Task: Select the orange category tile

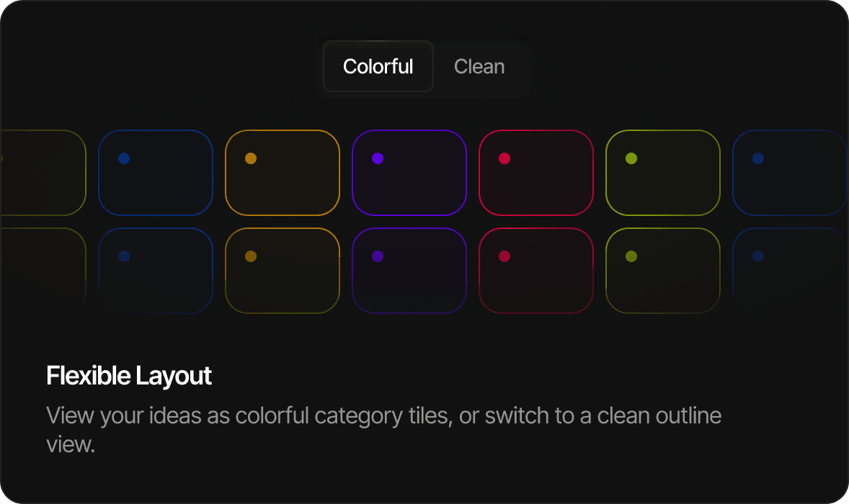Action: [282, 172]
